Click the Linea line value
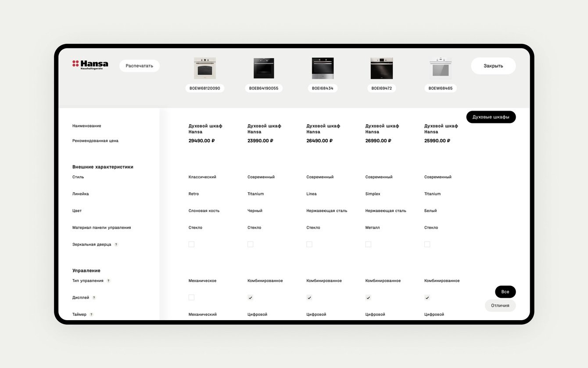 (x=312, y=194)
